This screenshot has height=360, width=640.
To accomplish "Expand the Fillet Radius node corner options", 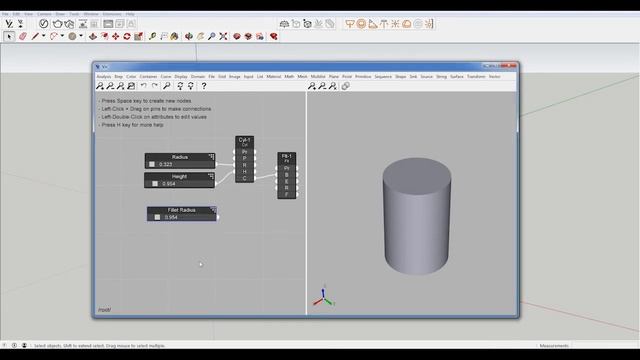I will [x=213, y=209].
